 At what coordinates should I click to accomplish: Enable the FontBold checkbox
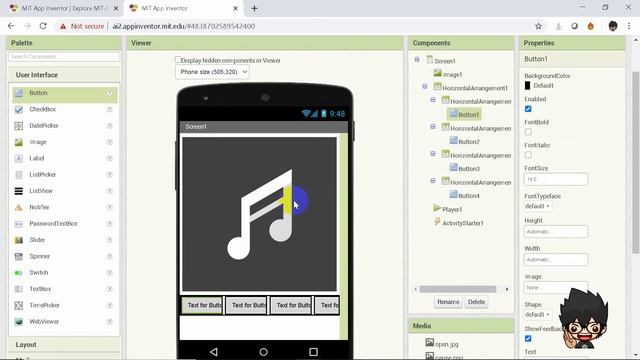[x=528, y=132]
